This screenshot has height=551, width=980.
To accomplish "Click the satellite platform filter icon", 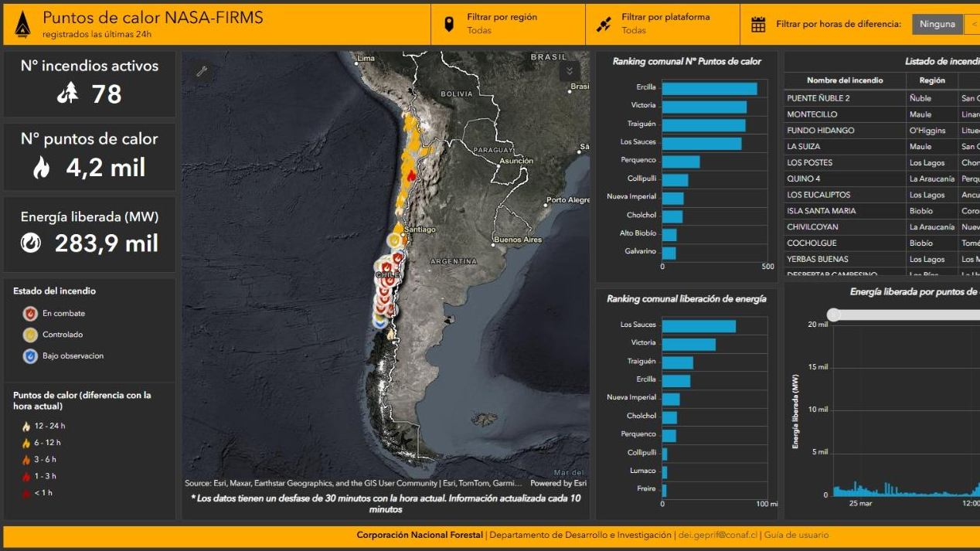I will pos(604,25).
